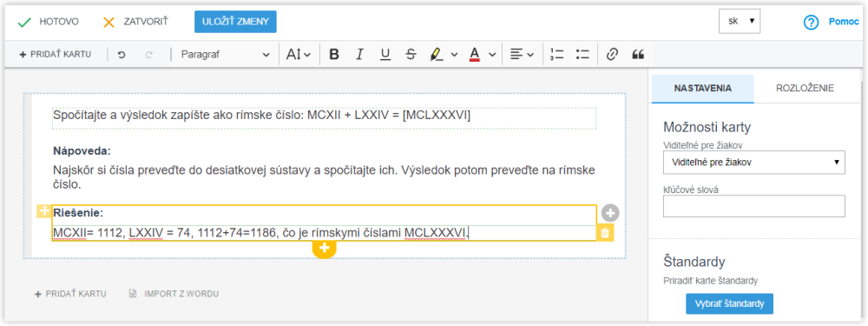Toggle italic formatting
Screen dimensions: 868x326
tap(360, 54)
